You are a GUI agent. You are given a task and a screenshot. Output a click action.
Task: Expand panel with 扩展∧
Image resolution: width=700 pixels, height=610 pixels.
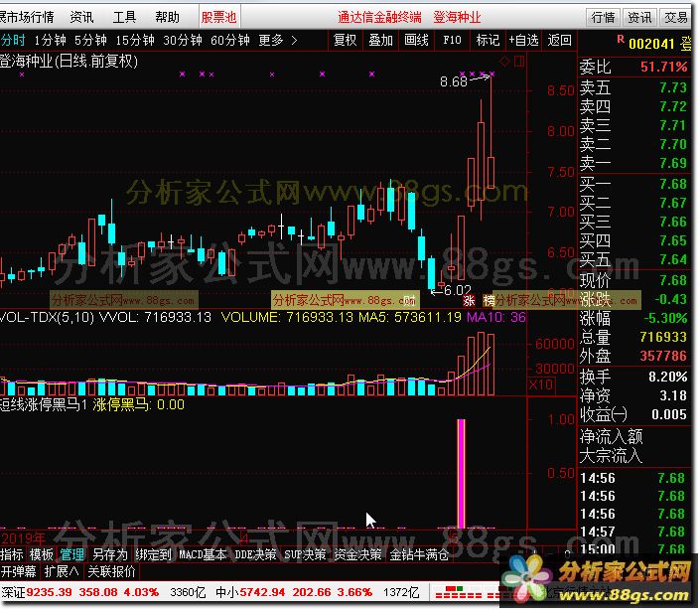click(x=62, y=571)
